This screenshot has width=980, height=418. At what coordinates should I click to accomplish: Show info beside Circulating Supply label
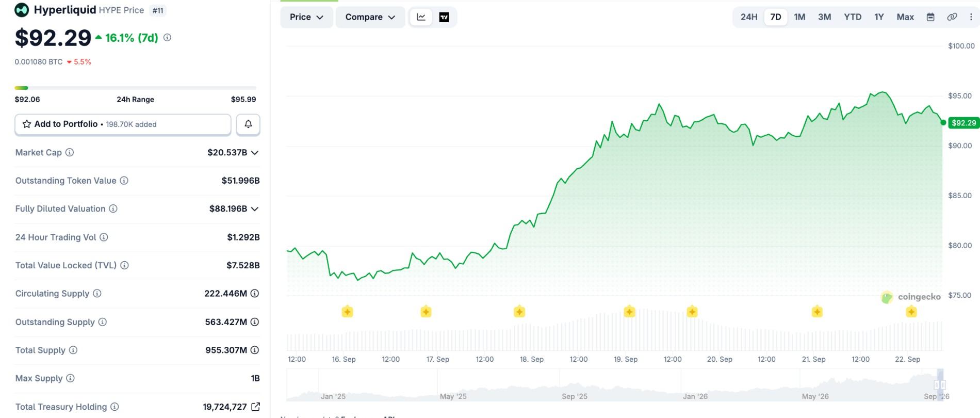pos(97,294)
